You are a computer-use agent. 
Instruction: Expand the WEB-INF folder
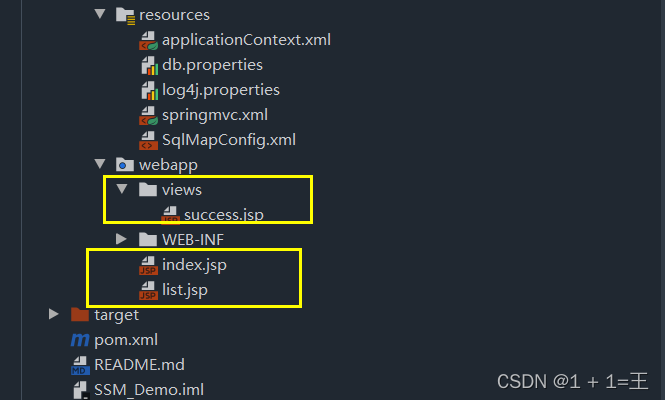tap(122, 240)
